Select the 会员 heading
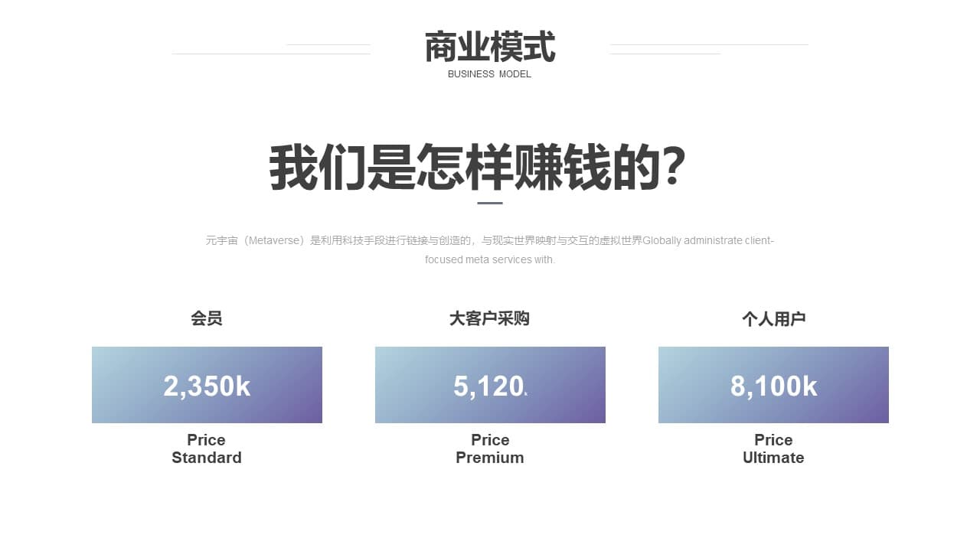Image resolution: width=980 pixels, height=551 pixels. click(x=207, y=318)
